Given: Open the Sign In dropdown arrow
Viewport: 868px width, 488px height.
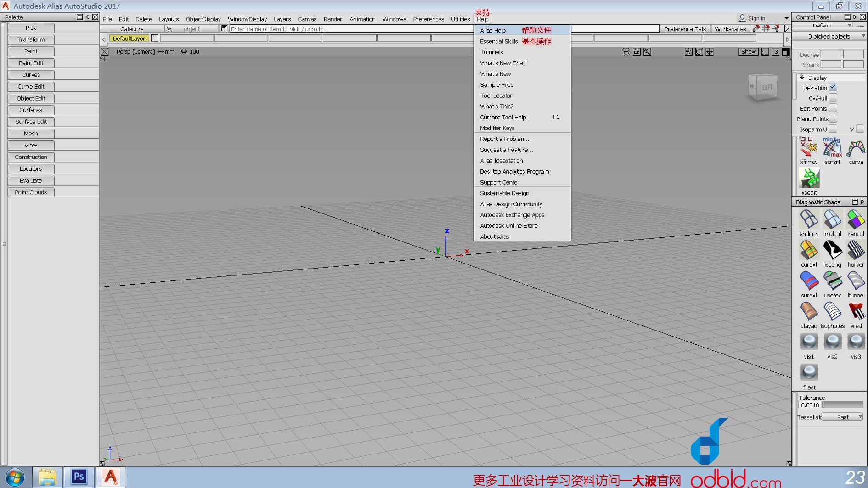Looking at the screenshot, I should click(786, 18).
